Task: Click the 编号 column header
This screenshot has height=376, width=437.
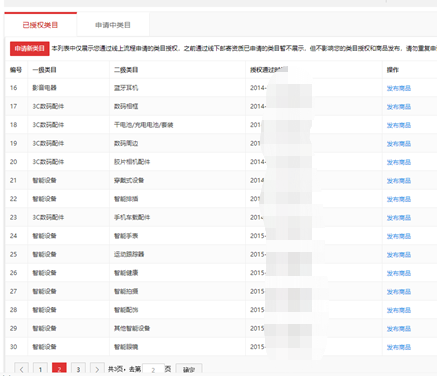Action: point(16,70)
